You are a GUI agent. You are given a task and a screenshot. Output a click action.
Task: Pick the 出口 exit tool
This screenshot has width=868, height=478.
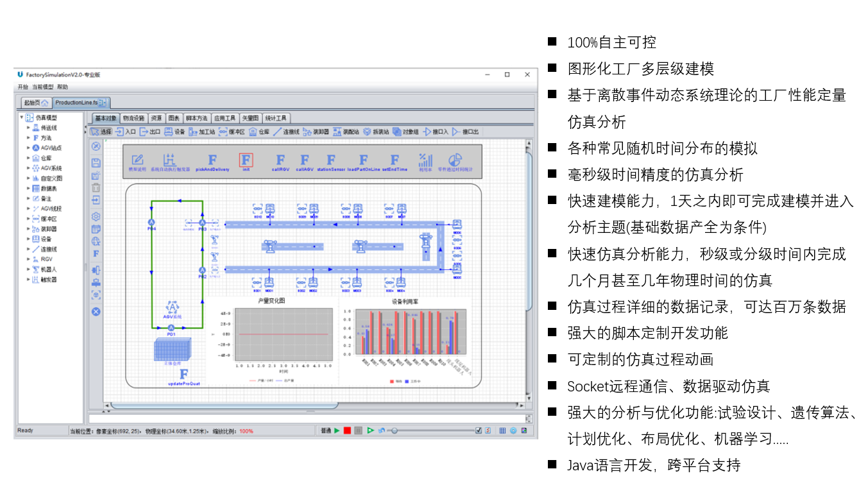pos(150,132)
